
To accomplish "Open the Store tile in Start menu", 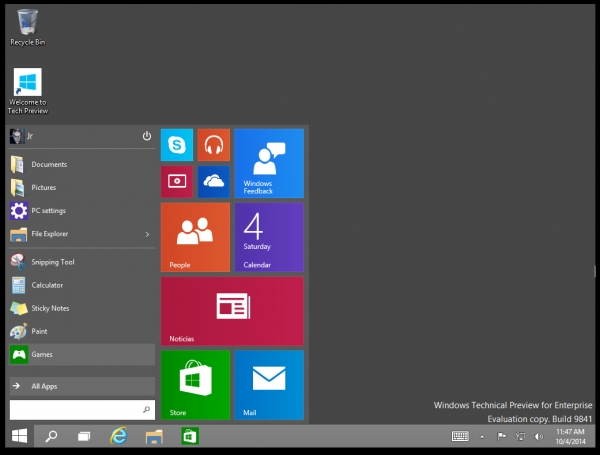I will pos(195,385).
